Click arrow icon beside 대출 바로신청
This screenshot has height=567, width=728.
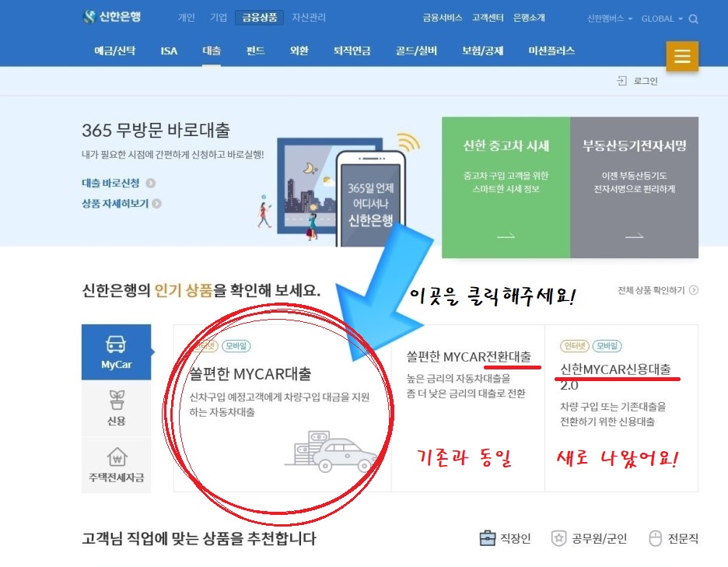pyautogui.click(x=150, y=183)
